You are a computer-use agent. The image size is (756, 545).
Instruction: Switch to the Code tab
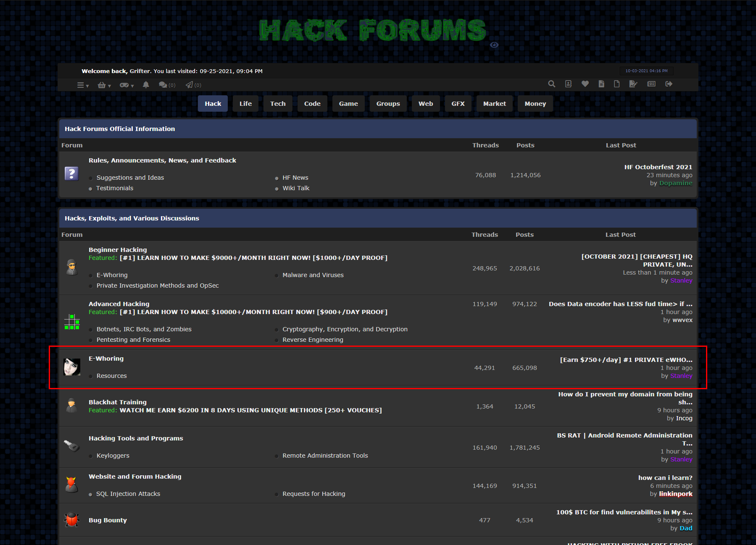click(x=312, y=104)
